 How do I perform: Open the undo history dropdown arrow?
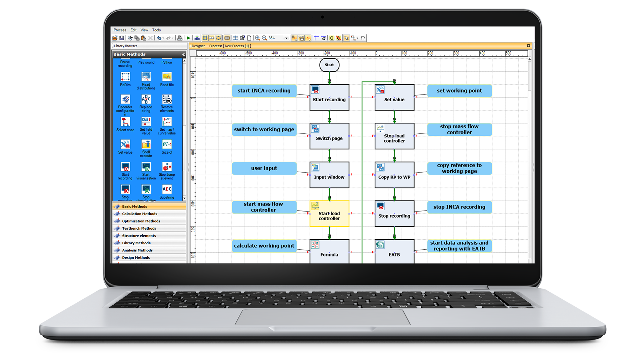[163, 38]
